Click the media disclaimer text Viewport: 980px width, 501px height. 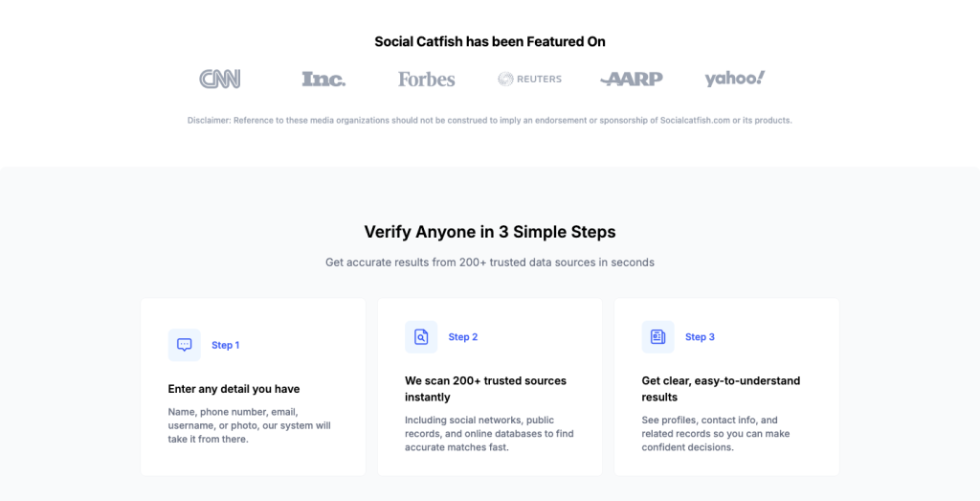[x=490, y=120]
